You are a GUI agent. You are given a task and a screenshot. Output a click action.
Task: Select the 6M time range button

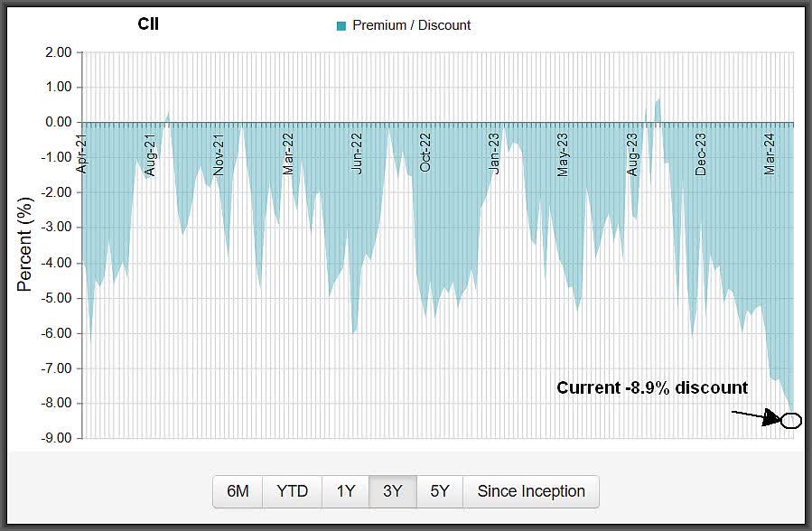click(x=238, y=491)
